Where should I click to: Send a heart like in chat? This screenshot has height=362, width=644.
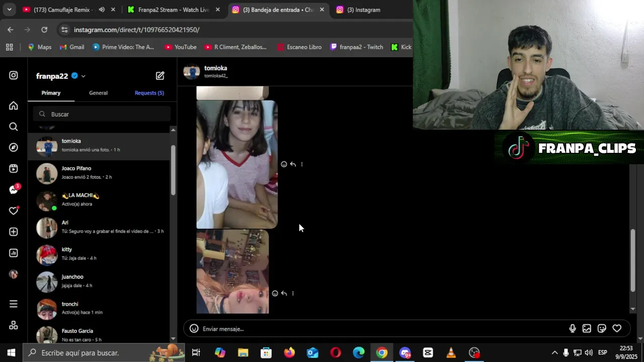tap(617, 329)
